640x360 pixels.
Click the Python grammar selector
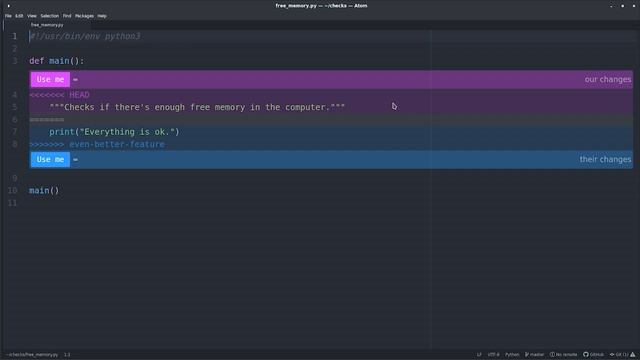[x=512, y=355]
